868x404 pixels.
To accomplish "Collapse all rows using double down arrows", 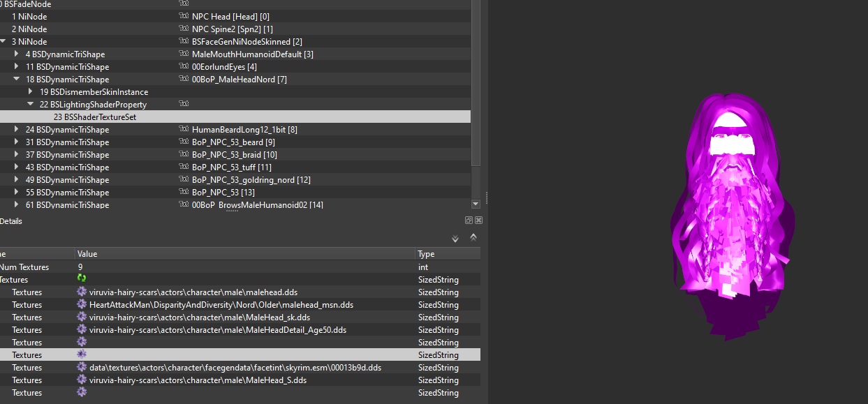I will (x=455, y=239).
